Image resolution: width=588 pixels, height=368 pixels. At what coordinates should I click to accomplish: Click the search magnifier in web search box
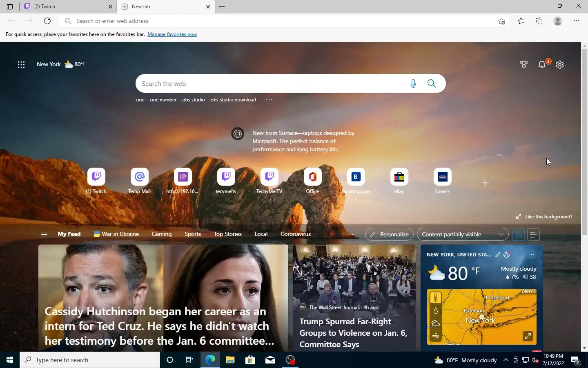click(432, 83)
